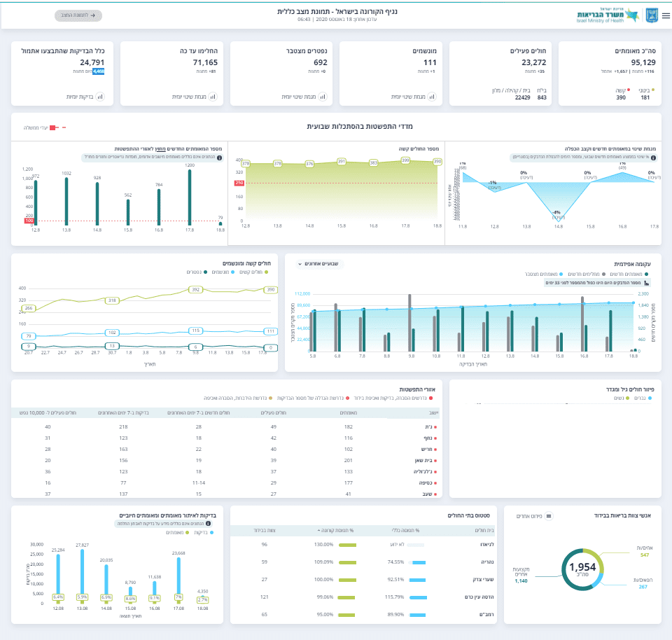Screen dimensions: 672x640
Task: Open daily change trend icon under 111 ventilated
Action: click(432, 97)
